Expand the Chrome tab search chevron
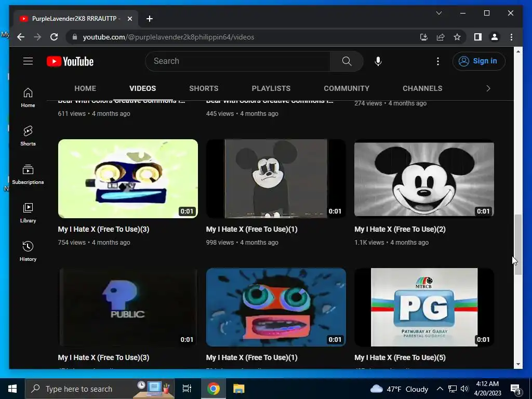The width and height of the screenshot is (532, 399). point(438,13)
